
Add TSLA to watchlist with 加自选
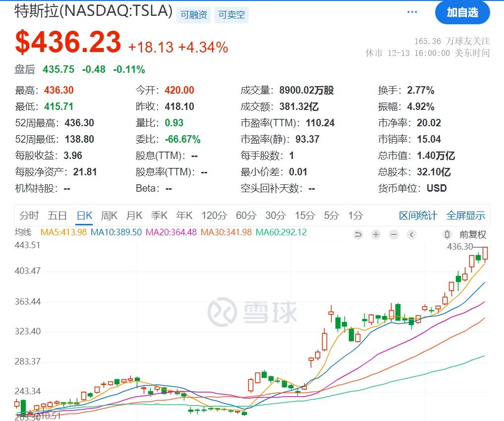click(x=462, y=12)
